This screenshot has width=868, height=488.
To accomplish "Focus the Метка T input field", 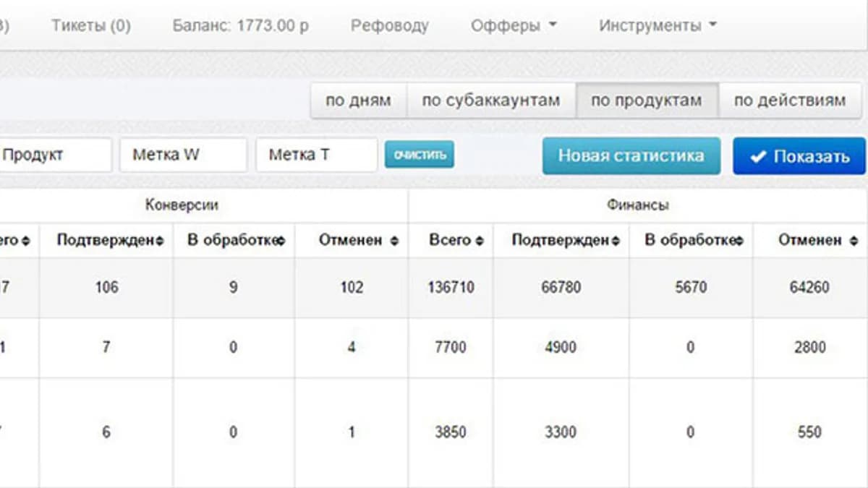I will coord(316,155).
